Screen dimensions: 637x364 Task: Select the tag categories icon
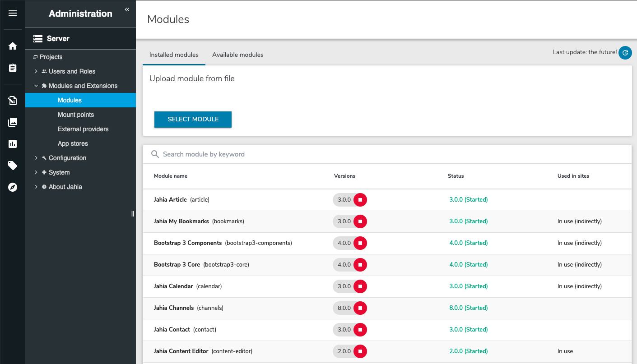point(12,165)
